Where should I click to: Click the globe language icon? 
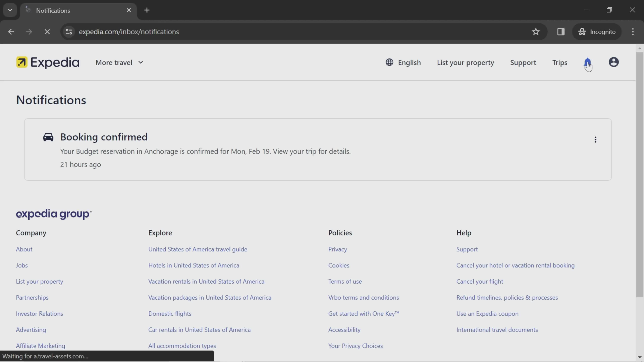tap(389, 63)
